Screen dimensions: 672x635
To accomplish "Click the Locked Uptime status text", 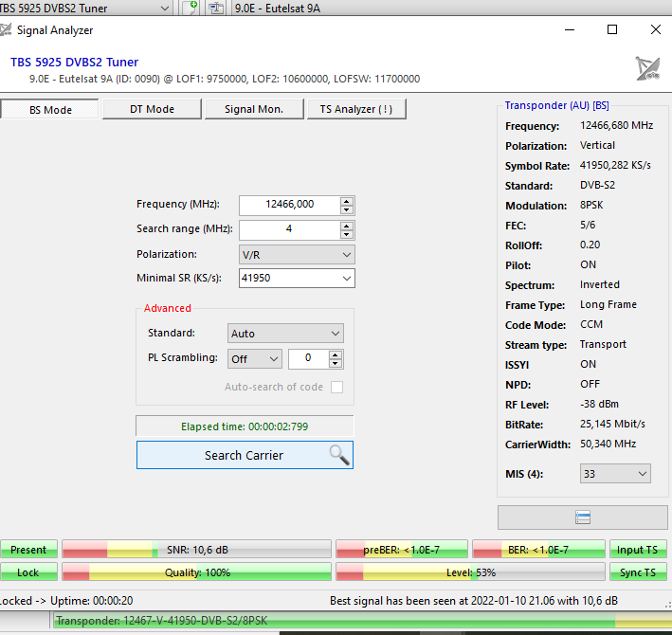I will (x=66, y=601).
